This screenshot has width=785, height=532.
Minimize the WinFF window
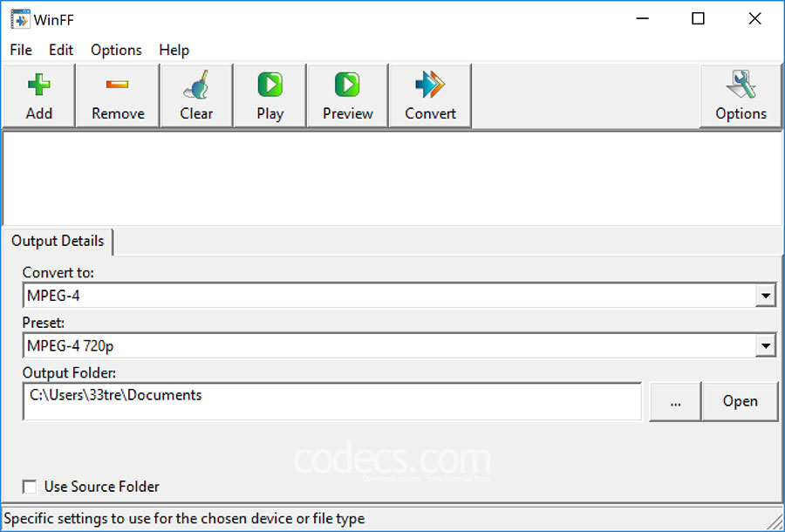click(x=642, y=19)
